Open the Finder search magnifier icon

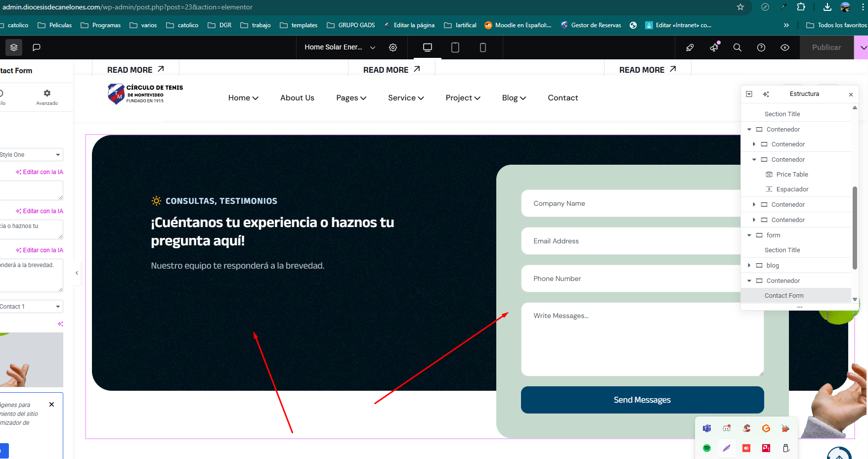[737, 47]
